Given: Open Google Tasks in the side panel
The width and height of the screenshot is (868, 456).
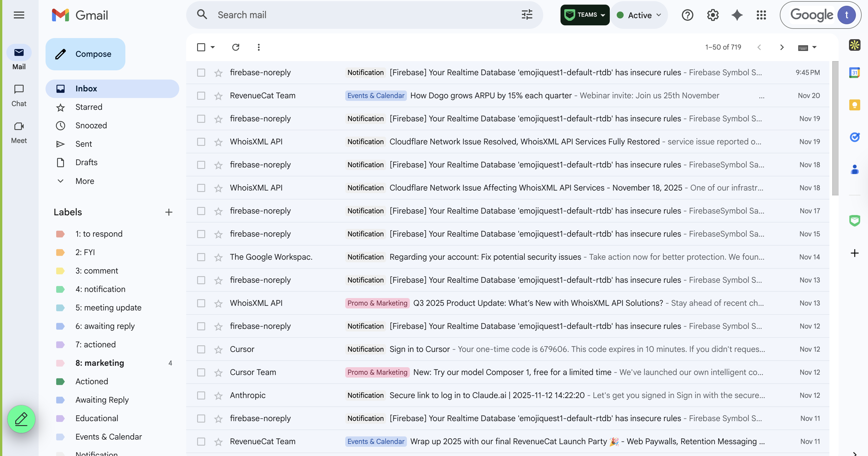Looking at the screenshot, I should pyautogui.click(x=855, y=137).
